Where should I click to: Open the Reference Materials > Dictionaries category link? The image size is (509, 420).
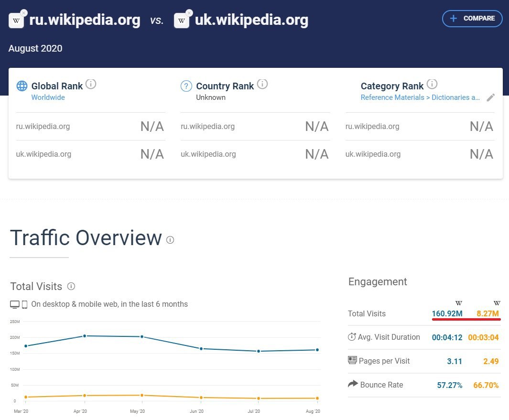(x=420, y=97)
